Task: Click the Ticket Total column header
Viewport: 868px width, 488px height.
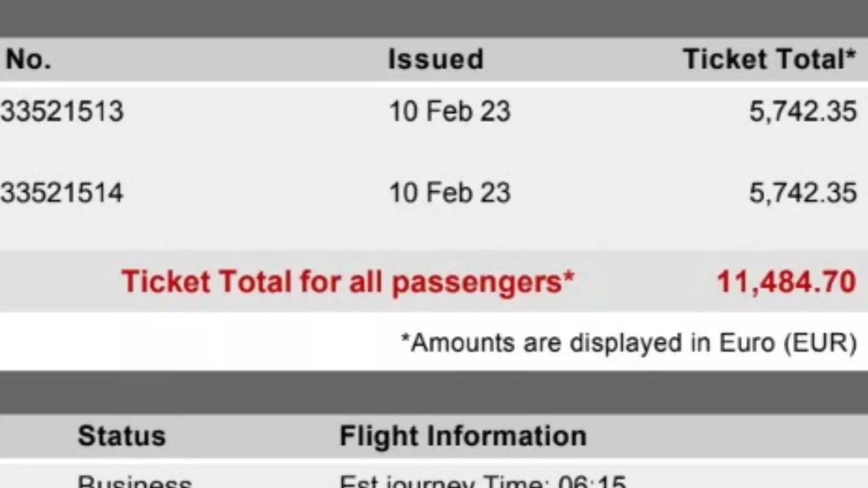Action: pyautogui.click(x=769, y=60)
